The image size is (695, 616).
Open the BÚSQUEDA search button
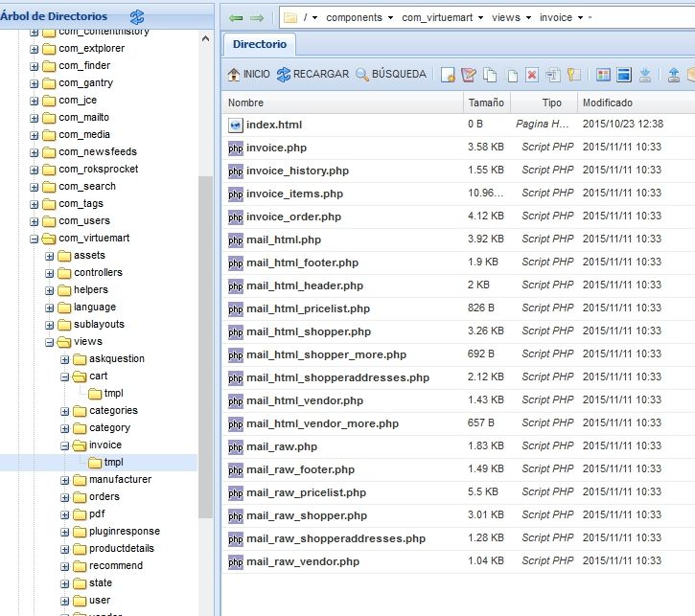click(x=391, y=74)
